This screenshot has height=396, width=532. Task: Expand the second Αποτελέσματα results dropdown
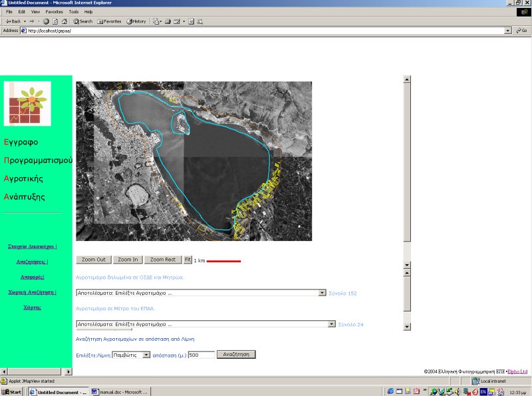[x=331, y=324]
